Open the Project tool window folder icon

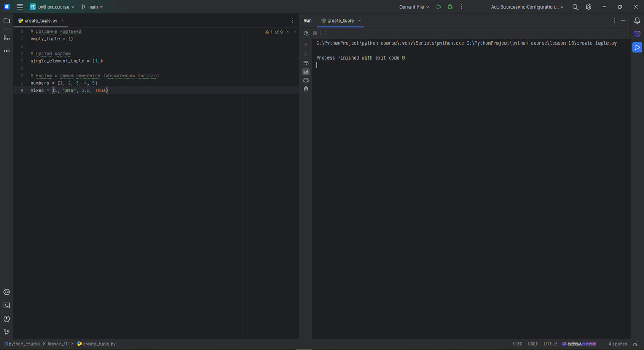(6, 21)
